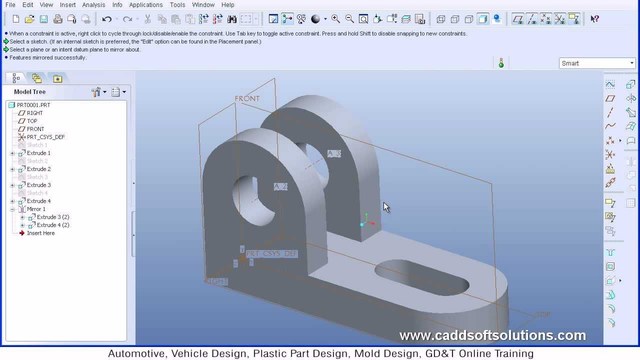The image size is (640, 360).
Task: Open the saved view list icon
Action: (x=392, y=19)
